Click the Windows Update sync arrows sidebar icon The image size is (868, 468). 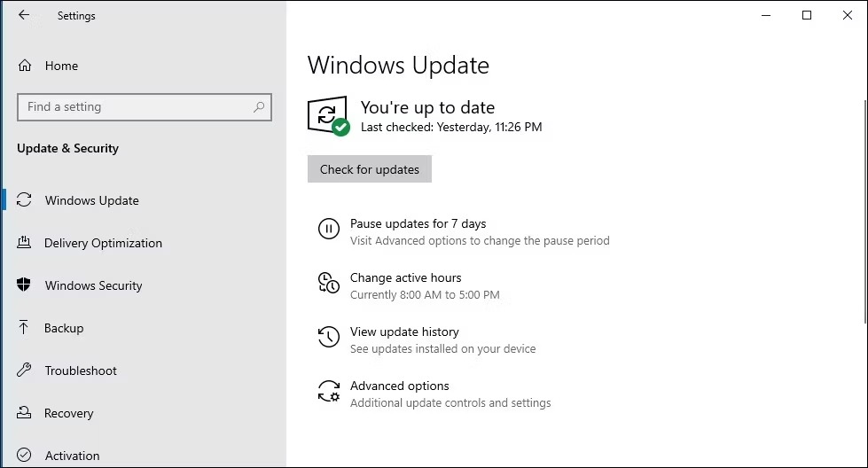[x=24, y=199]
